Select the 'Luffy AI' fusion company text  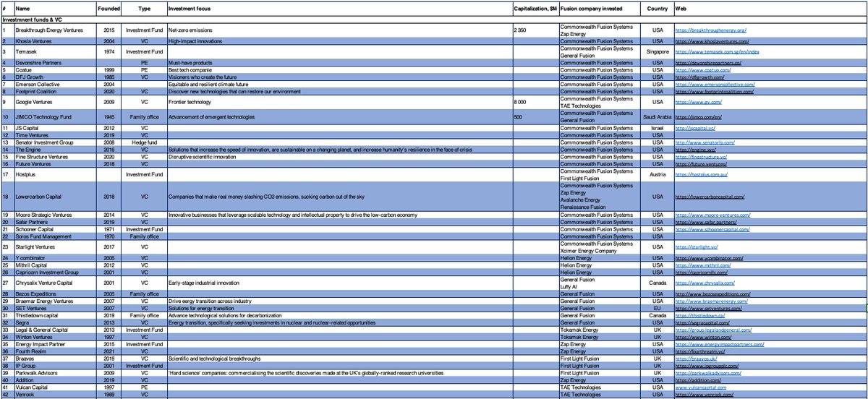pos(570,288)
